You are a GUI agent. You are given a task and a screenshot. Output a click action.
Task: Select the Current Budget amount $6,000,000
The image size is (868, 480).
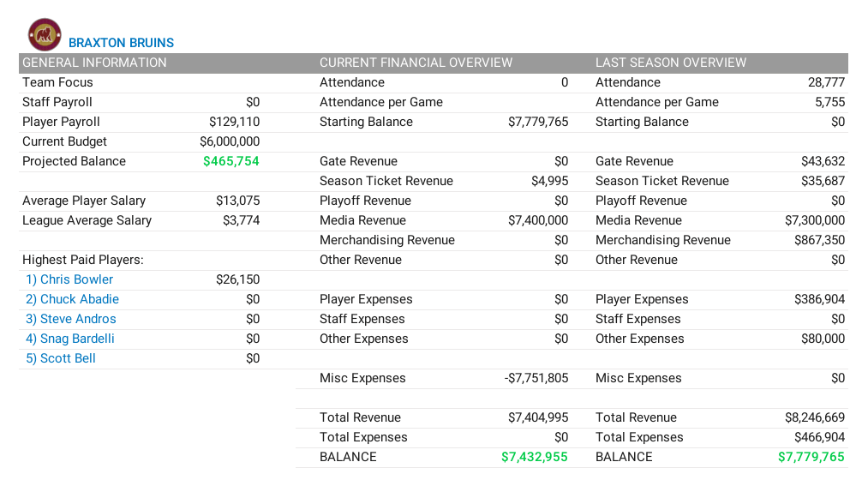pyautogui.click(x=230, y=141)
